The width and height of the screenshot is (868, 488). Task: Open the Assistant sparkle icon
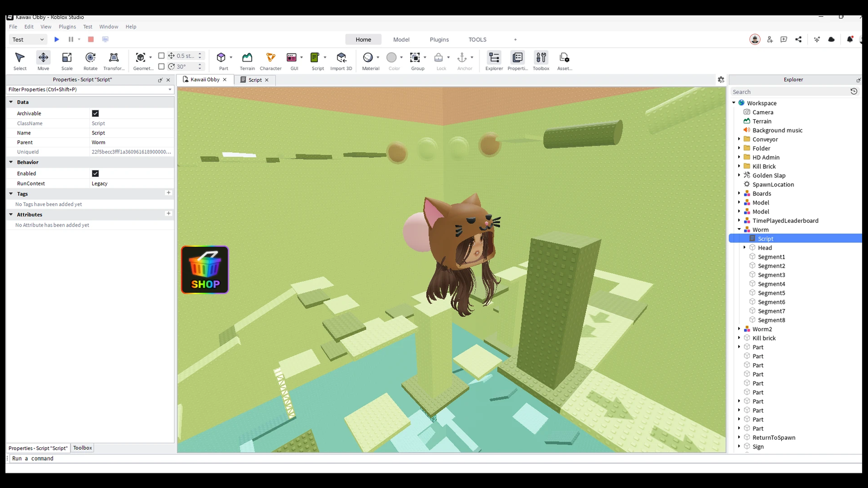[x=816, y=39]
